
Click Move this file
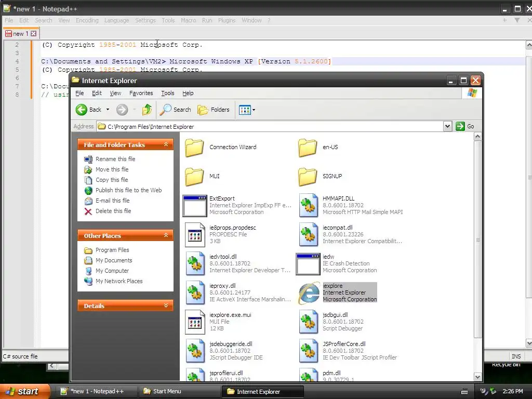coord(112,169)
